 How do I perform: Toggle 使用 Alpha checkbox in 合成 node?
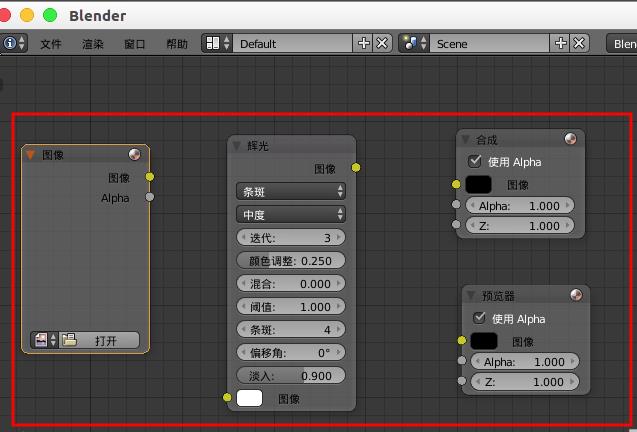474,161
